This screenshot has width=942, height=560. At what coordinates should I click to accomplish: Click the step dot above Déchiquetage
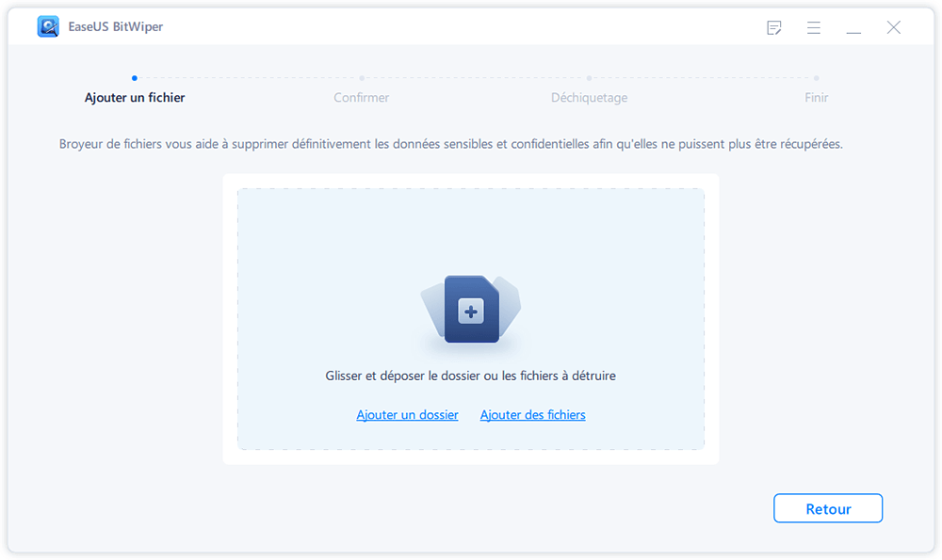[x=589, y=78]
